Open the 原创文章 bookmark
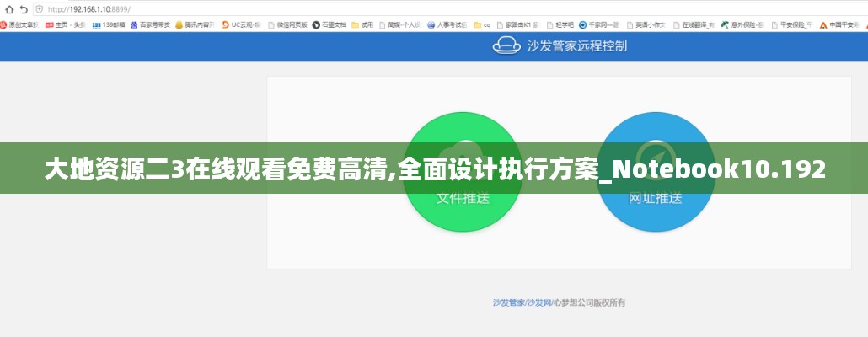Screen dimensions: 868x337 click(x=19, y=25)
